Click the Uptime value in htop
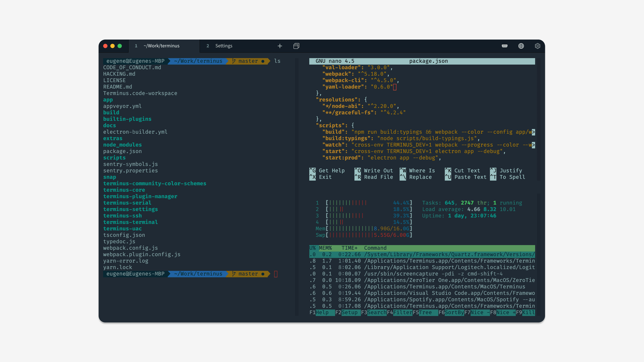 point(472,216)
